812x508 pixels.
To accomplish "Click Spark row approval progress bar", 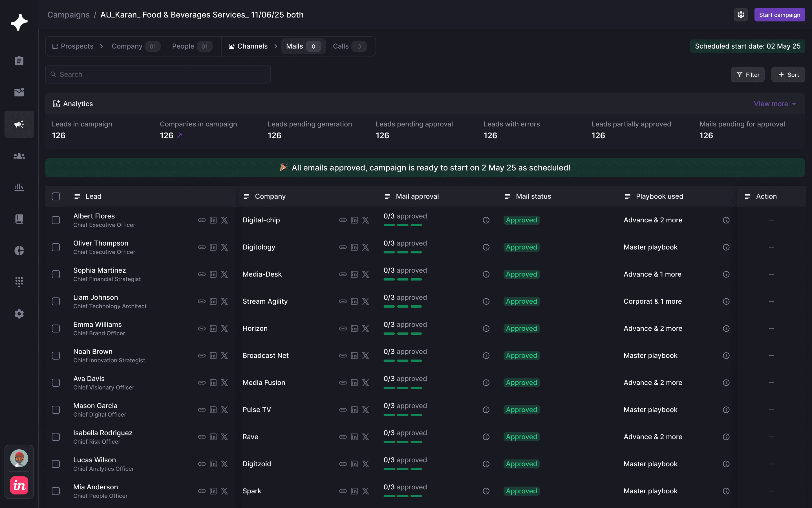I will click(x=403, y=497).
